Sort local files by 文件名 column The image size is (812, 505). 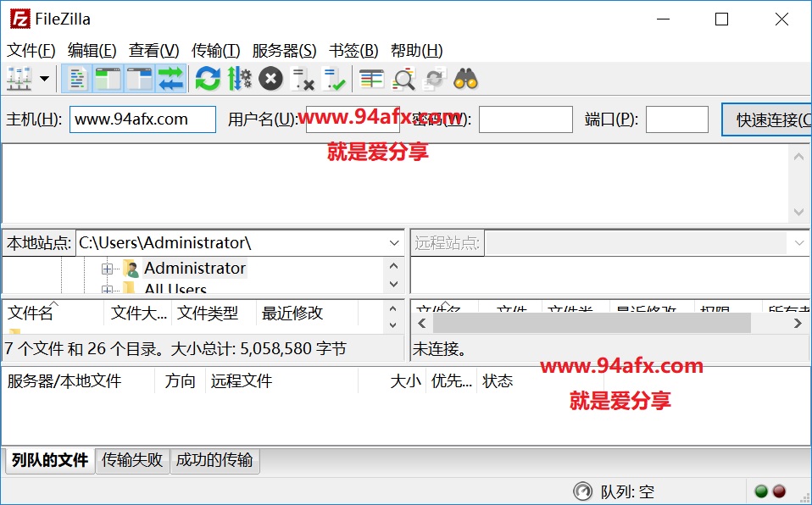click(x=53, y=314)
